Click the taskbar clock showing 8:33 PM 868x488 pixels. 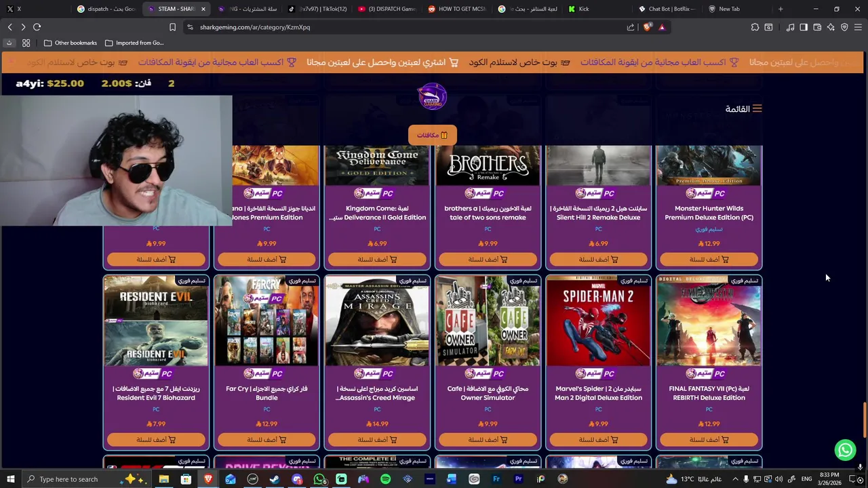[829, 479]
